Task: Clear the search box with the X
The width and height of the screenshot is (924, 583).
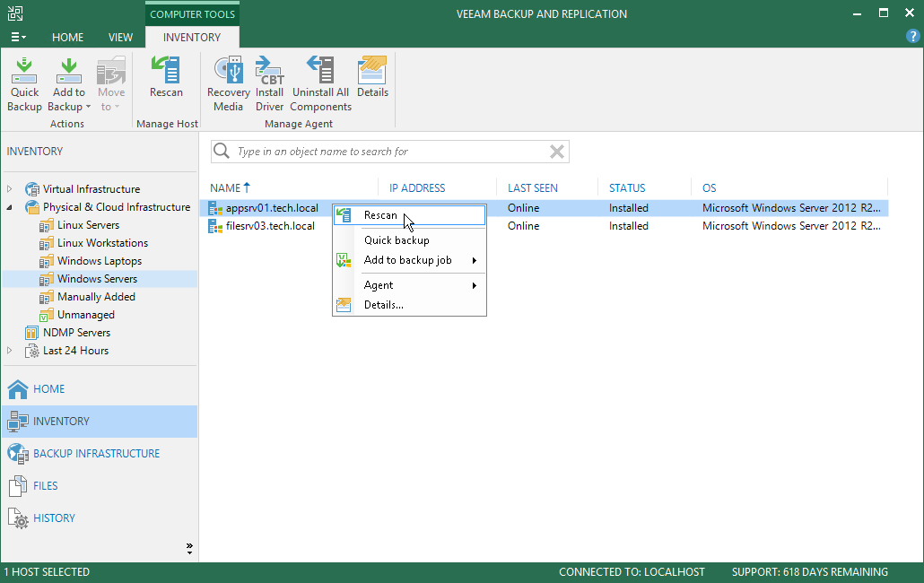Action: coord(557,152)
